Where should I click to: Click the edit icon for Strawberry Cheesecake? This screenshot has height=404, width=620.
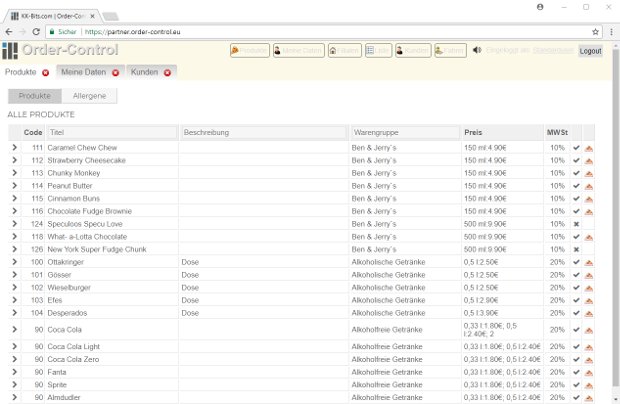[x=588, y=161]
